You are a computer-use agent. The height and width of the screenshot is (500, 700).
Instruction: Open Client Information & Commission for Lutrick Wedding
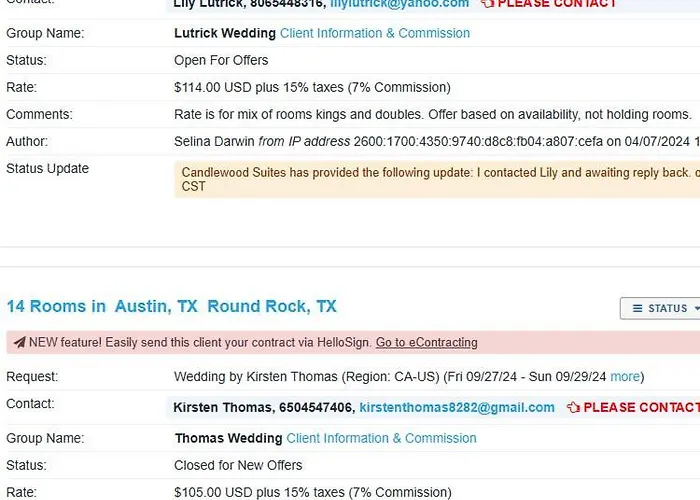click(x=375, y=33)
